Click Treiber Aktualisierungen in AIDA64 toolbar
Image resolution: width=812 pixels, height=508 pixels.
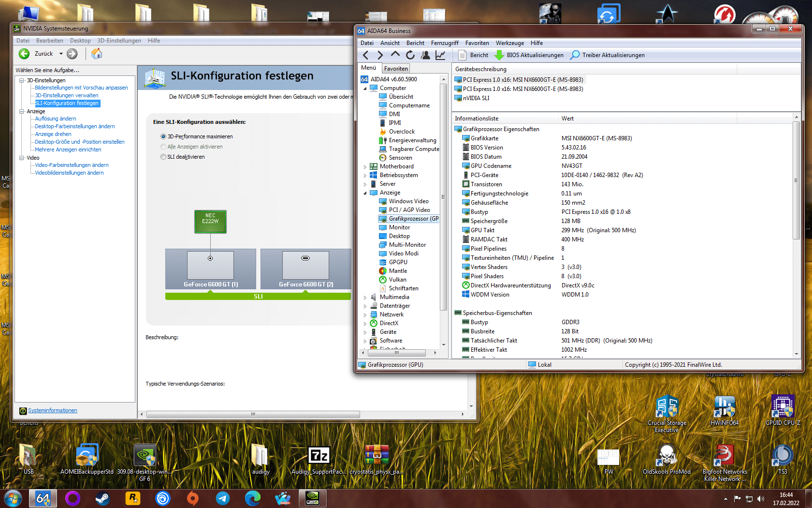(x=608, y=55)
